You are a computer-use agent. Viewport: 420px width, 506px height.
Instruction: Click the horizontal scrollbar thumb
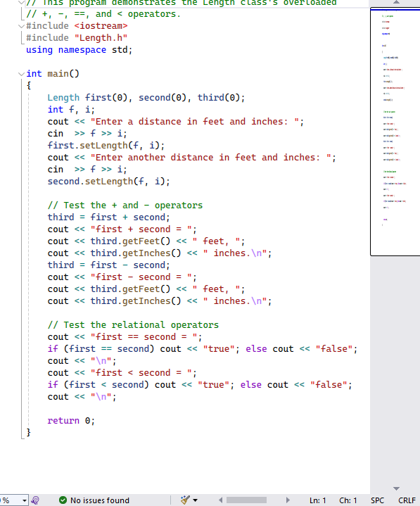[246, 500]
